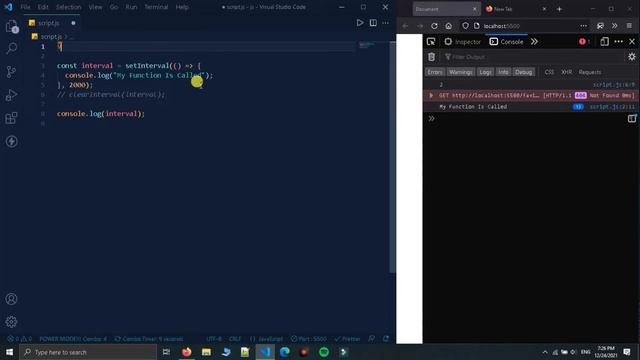Click the Firefox reload button
640x360 pixels.
click(434, 26)
